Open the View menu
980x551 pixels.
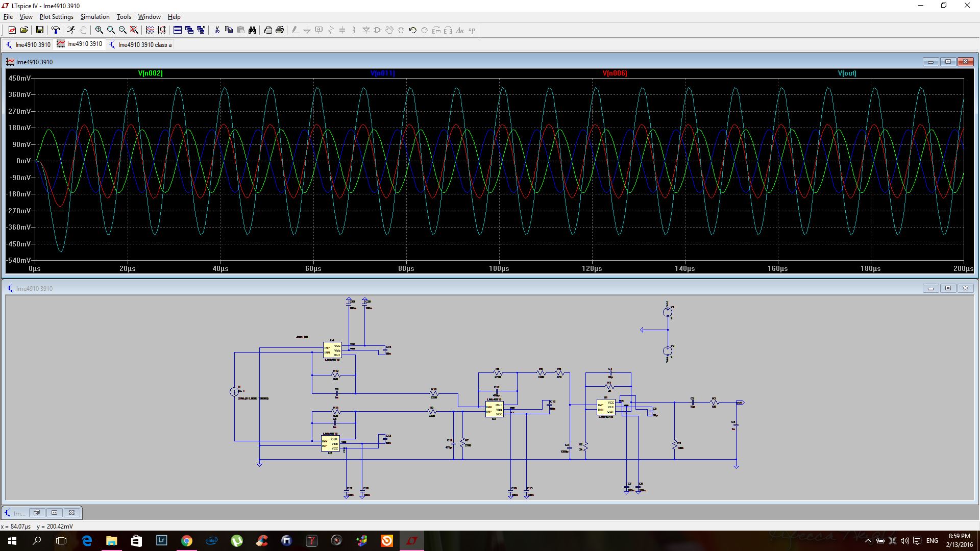click(x=26, y=17)
